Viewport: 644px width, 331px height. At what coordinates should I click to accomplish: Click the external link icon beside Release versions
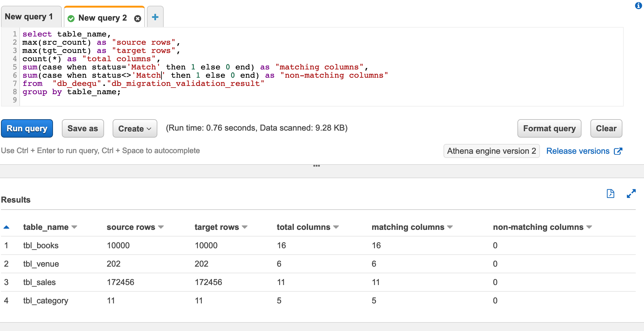tap(618, 151)
